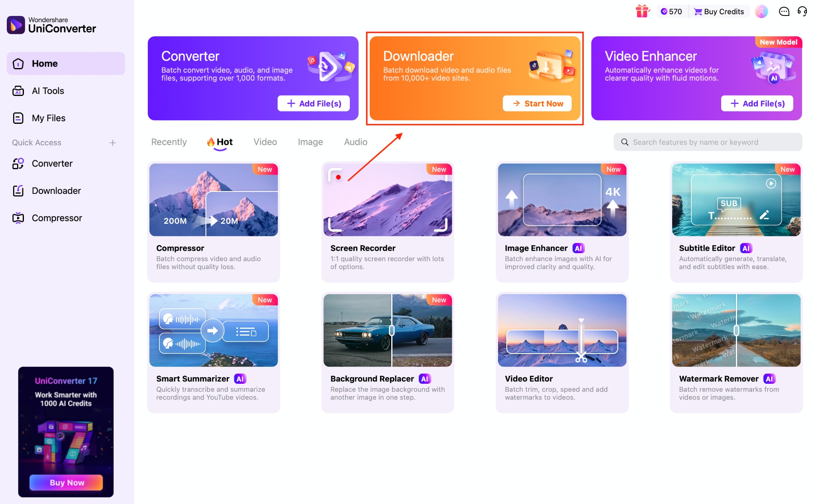The width and height of the screenshot is (816, 504).
Task: Add a new Quick Access shortcut with plus
Action: point(113,143)
